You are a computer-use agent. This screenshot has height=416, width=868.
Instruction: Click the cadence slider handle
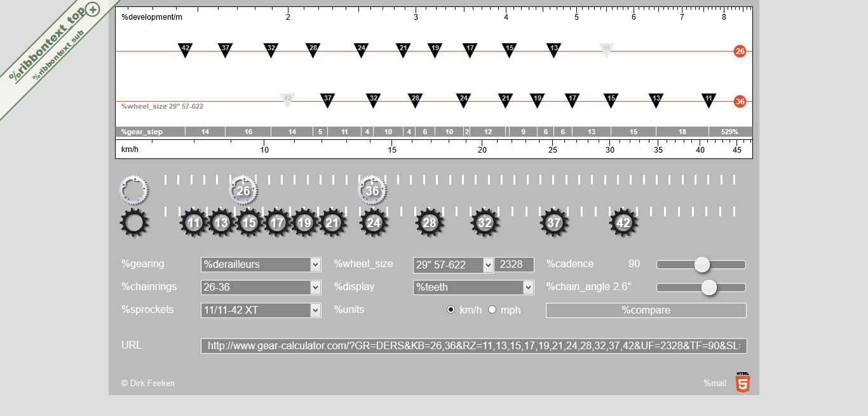click(702, 265)
